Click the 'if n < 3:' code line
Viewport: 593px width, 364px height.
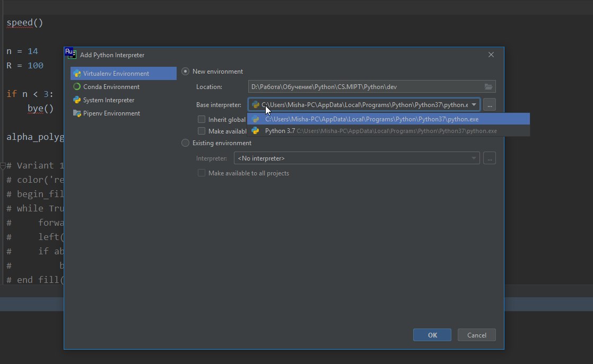[x=30, y=94]
